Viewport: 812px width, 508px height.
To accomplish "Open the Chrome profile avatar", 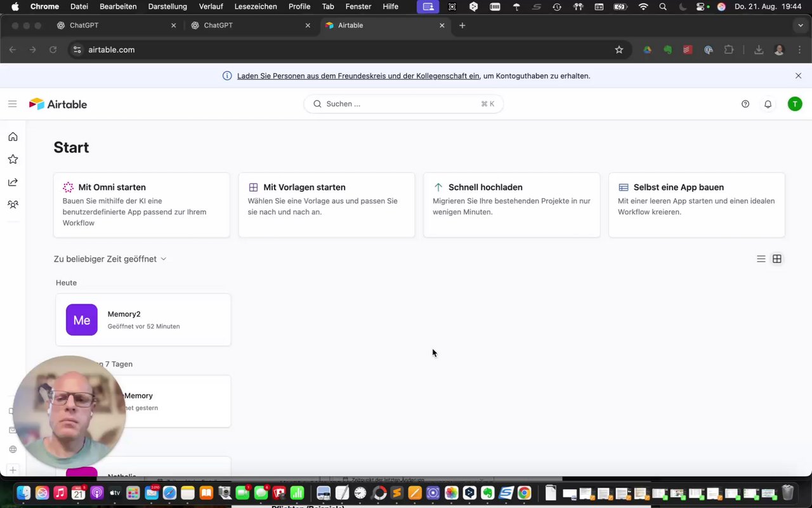I will [779, 50].
